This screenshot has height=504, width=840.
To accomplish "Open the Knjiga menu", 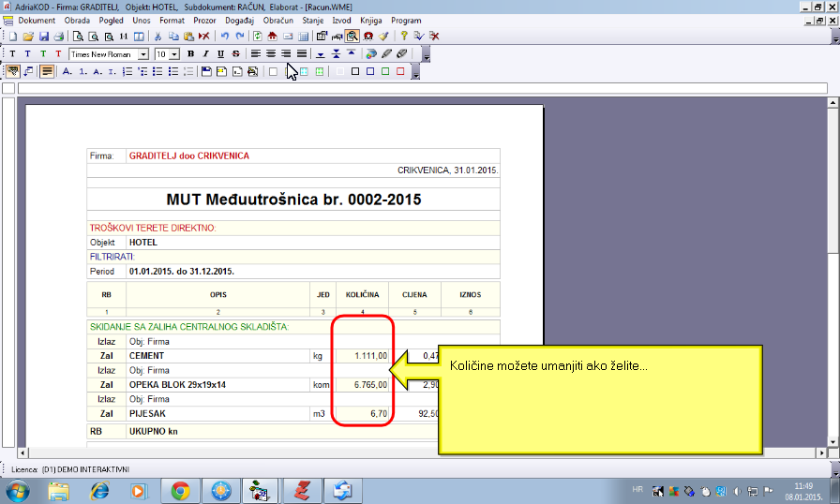I will pos(370,21).
